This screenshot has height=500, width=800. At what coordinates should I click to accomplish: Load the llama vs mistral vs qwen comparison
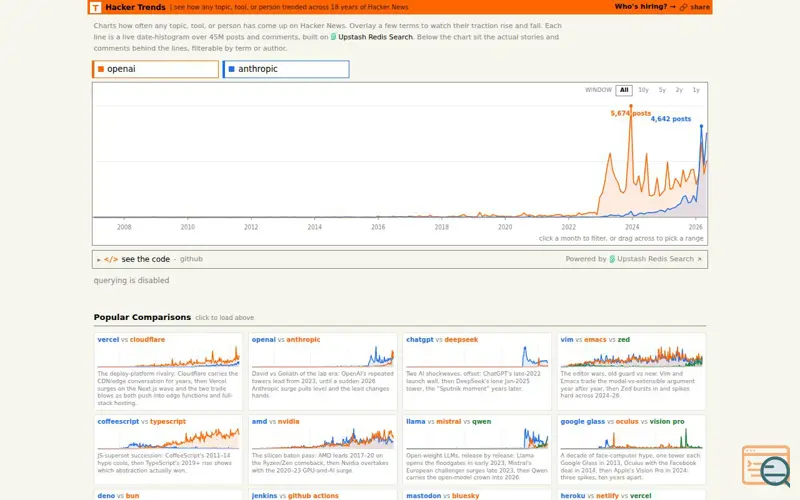click(x=477, y=449)
